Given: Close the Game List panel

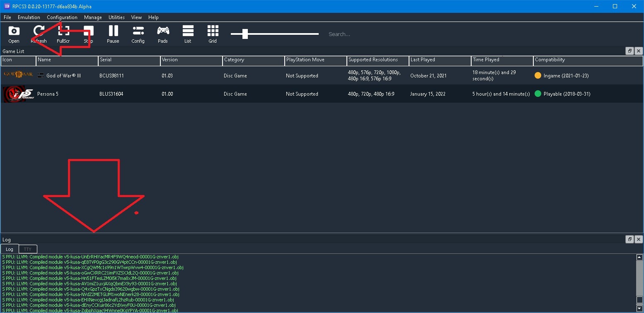Looking at the screenshot, I should click(638, 51).
